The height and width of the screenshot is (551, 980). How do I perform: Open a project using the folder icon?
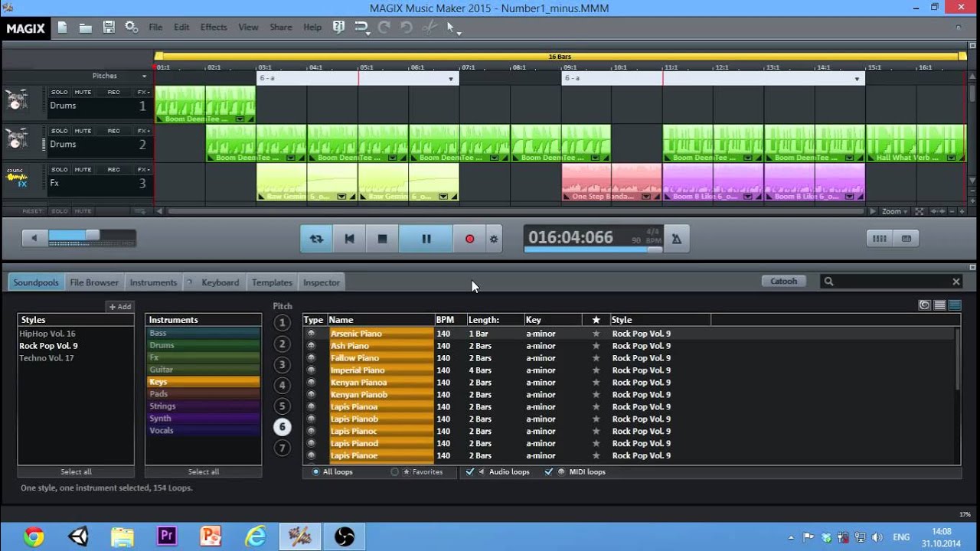coord(86,28)
